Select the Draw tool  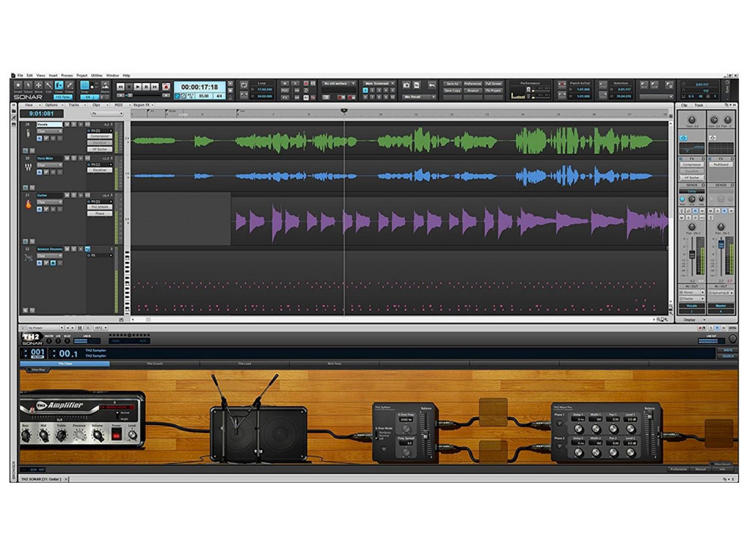point(59,86)
